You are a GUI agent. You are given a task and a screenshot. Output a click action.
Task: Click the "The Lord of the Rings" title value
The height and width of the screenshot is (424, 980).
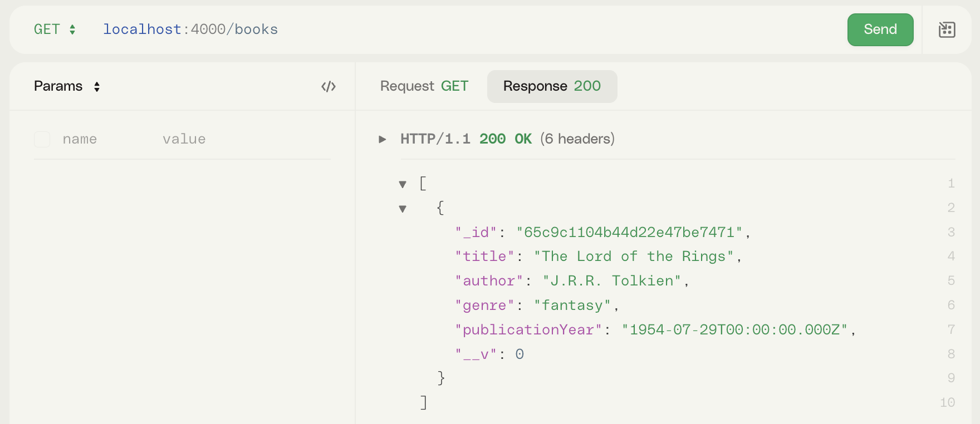pos(634,257)
